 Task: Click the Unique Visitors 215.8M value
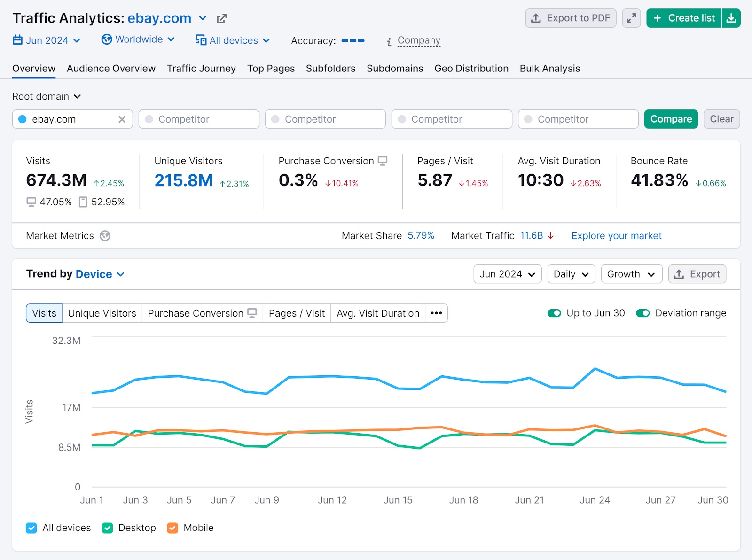click(x=183, y=180)
